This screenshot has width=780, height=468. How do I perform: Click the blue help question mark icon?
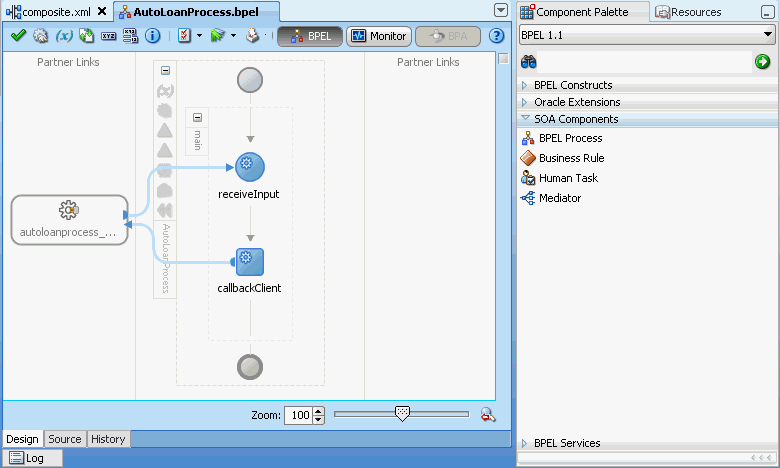click(496, 36)
